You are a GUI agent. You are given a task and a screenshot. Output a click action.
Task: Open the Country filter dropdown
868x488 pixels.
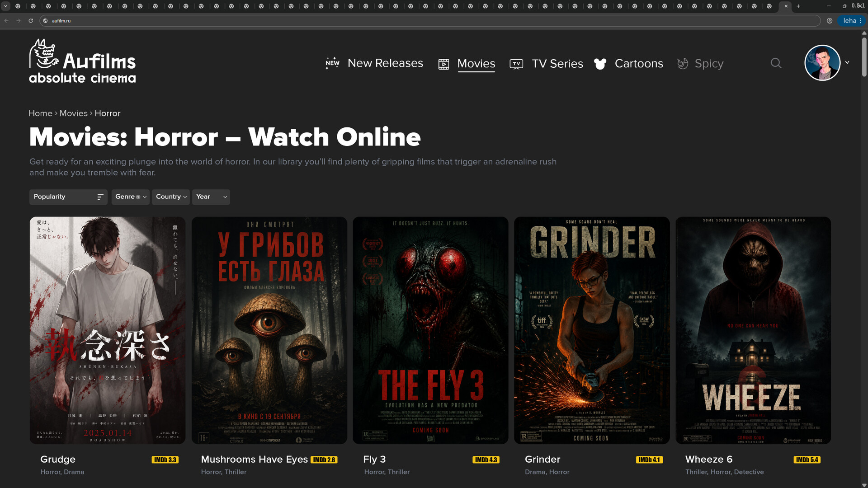coord(170,197)
